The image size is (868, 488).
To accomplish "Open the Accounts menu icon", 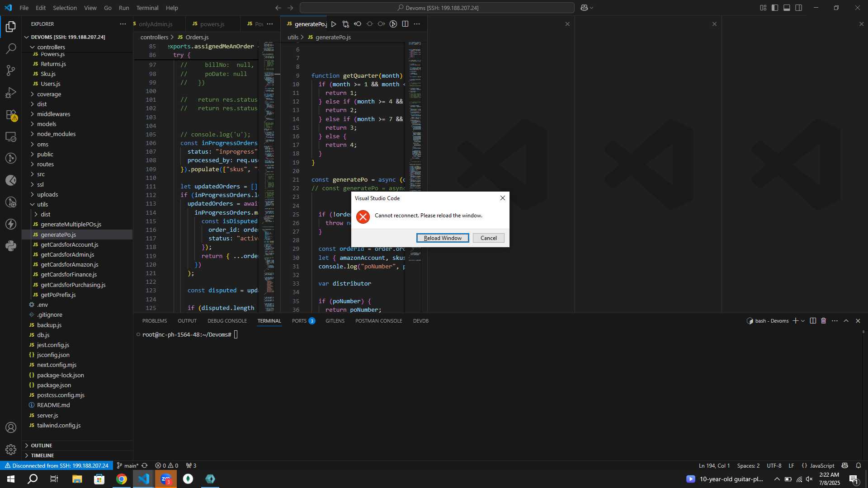I will point(11,427).
